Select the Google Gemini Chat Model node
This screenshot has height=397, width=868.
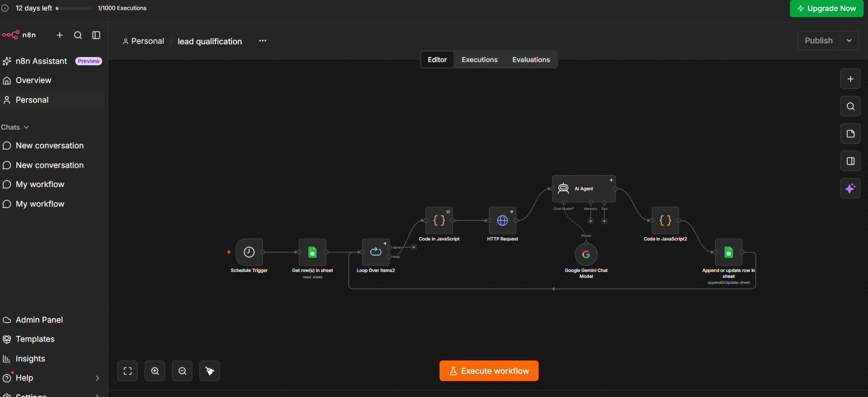tap(586, 254)
